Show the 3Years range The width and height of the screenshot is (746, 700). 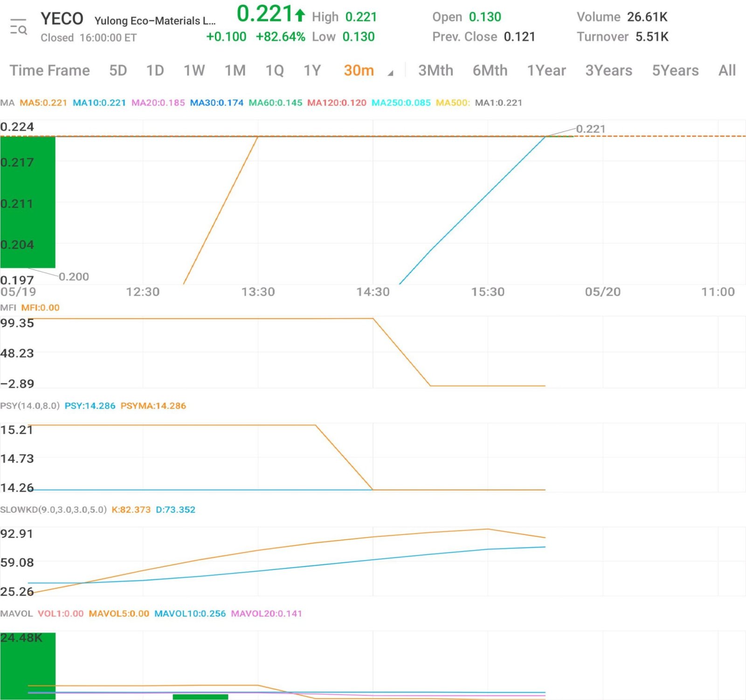coord(609,70)
